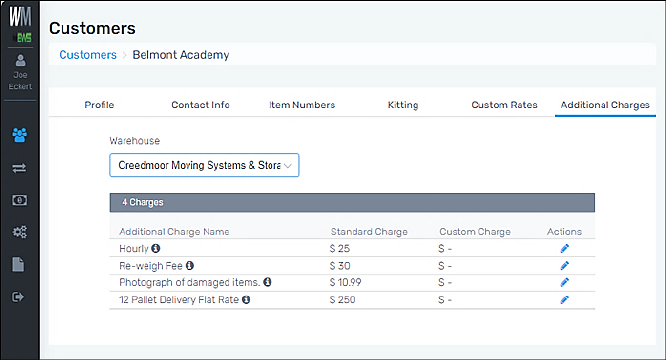Click the Actions column header
Image resolution: width=666 pixels, height=360 pixels.
pos(564,232)
